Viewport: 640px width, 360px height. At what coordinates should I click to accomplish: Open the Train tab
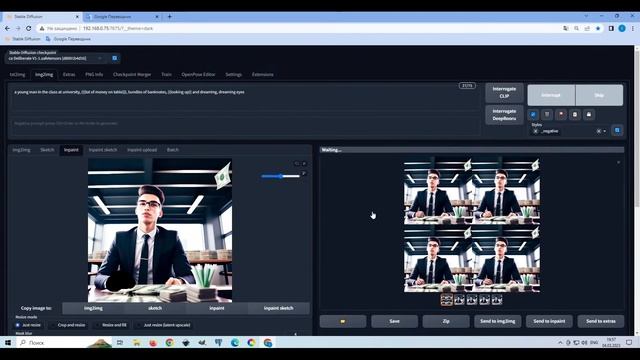166,75
